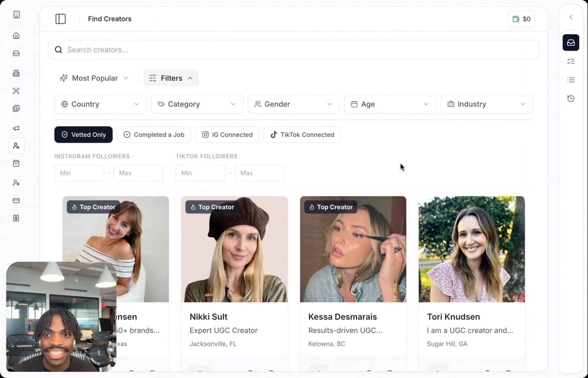This screenshot has height=378, width=588.
Task: Click 'Kelowna, BC' location text
Action: (326, 344)
